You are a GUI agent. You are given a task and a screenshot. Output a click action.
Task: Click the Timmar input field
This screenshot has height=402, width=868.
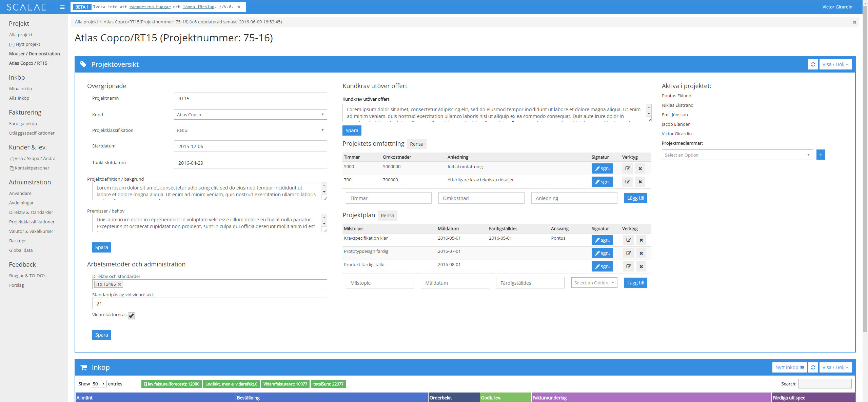pyautogui.click(x=389, y=198)
